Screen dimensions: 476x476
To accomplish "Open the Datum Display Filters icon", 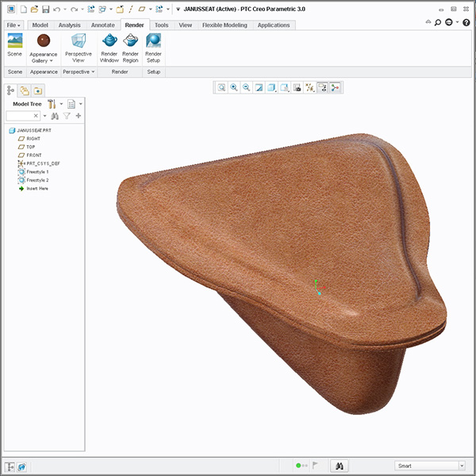I will [309, 88].
